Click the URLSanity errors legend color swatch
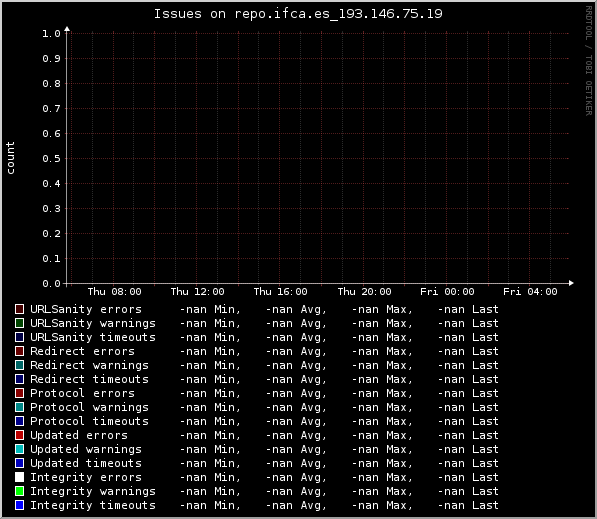Viewport: 597px width, 519px height. point(19,309)
